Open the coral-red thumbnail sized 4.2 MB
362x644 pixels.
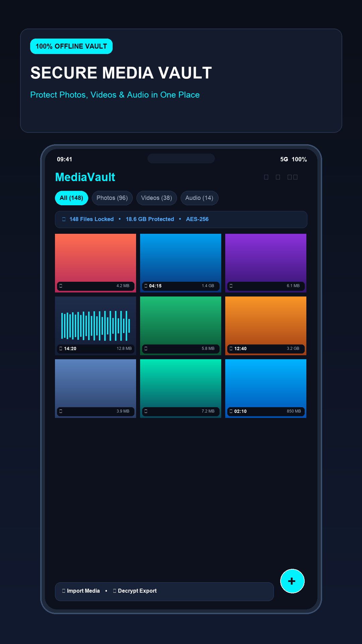tap(96, 263)
